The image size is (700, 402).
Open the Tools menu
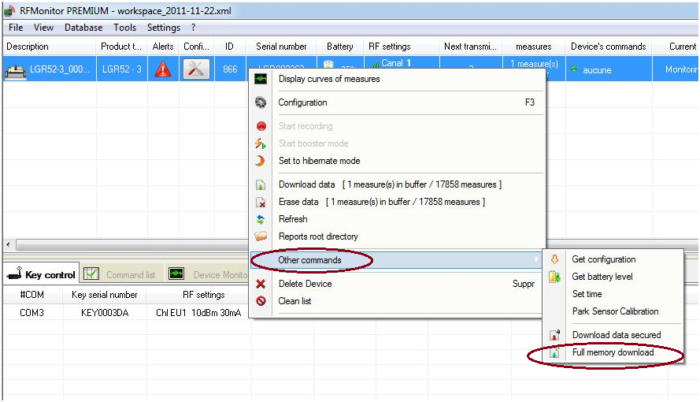125,28
